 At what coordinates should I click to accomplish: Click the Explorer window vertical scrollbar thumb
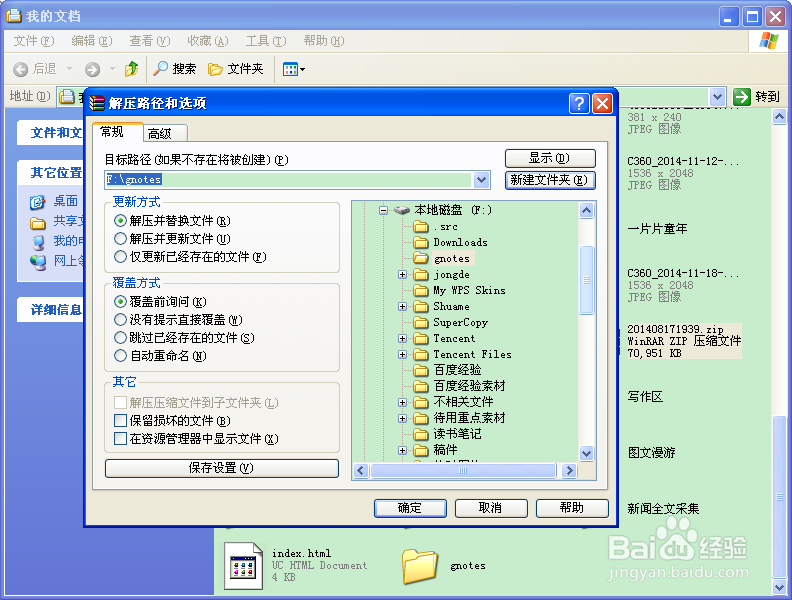pyautogui.click(x=779, y=497)
